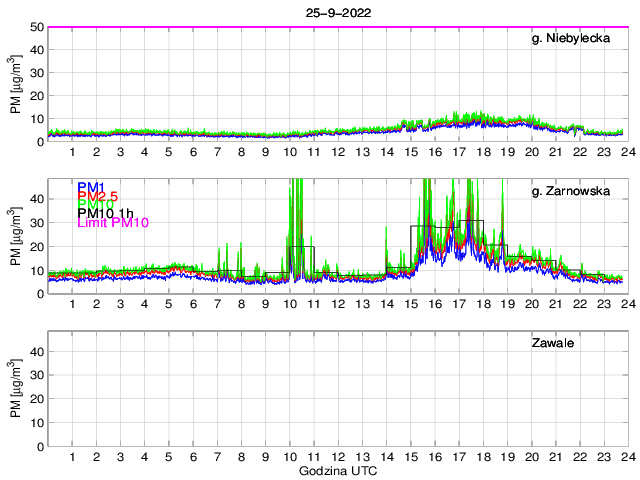Click the magenta Limit PM10 legend entry
640x480 pixels.
click(x=112, y=223)
